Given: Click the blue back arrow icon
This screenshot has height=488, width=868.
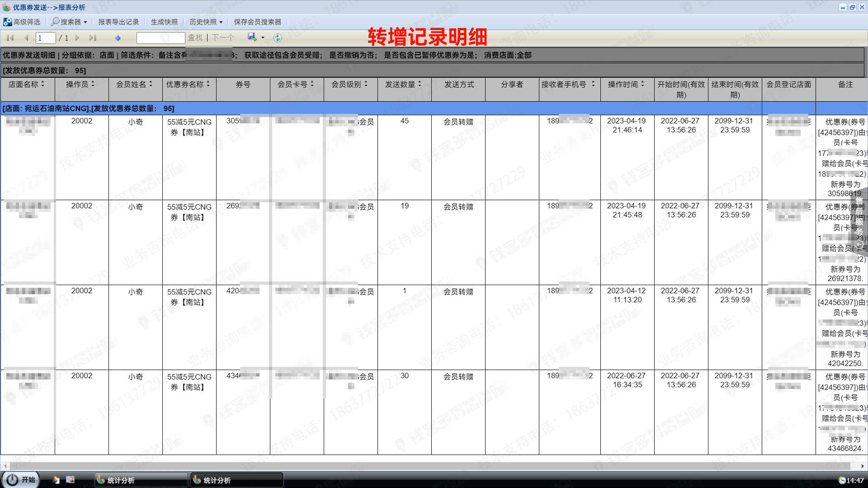Looking at the screenshot, I should tap(118, 38).
